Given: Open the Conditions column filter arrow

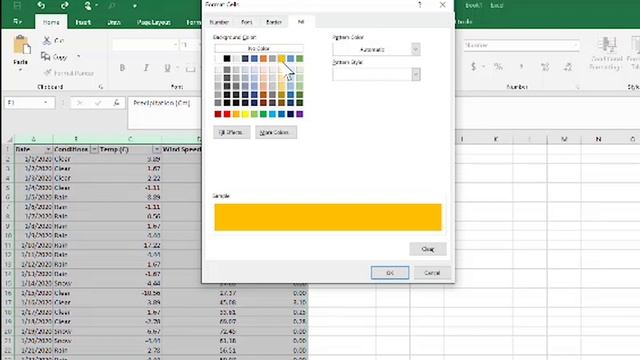Looking at the screenshot, I should [x=94, y=149].
